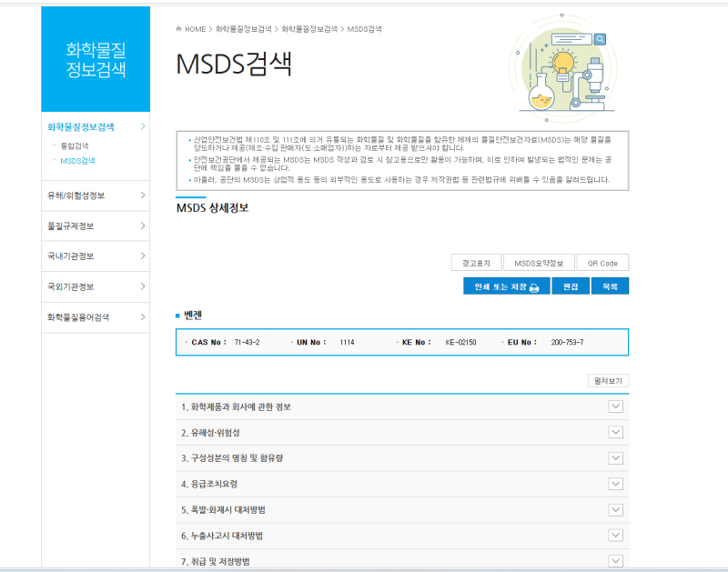Click the HOME house icon in breadcrumb

178,29
